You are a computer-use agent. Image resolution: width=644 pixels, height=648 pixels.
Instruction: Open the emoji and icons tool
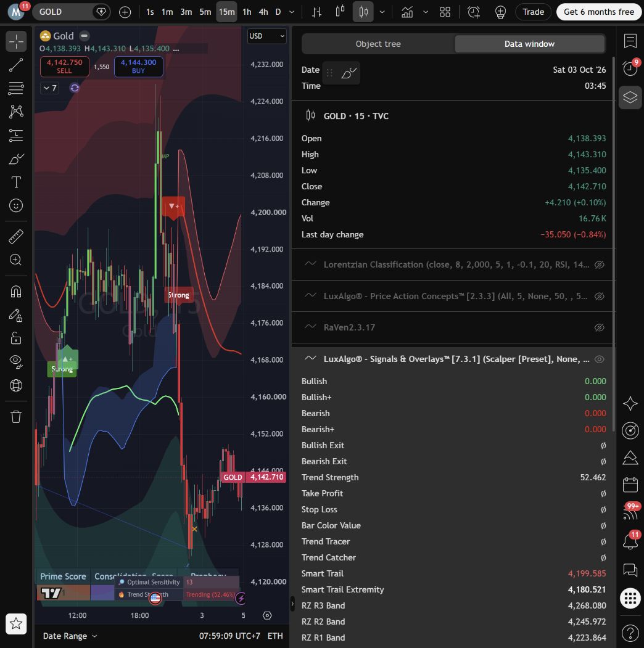click(16, 205)
